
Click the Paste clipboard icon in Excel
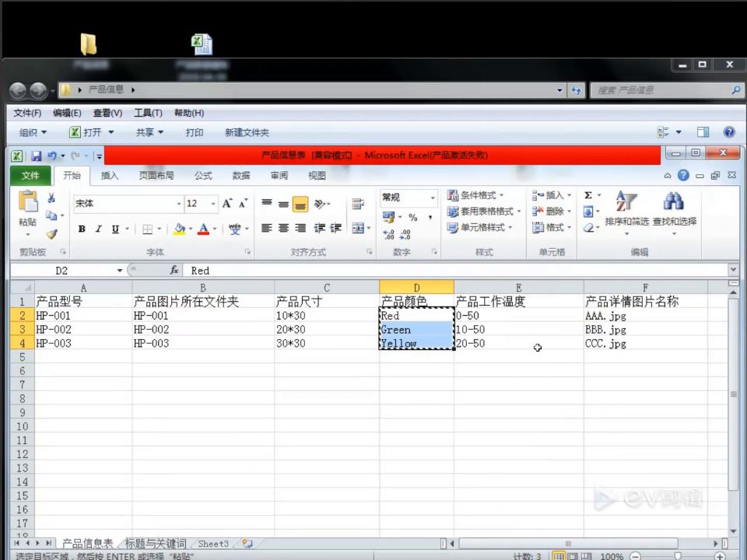[x=28, y=202]
